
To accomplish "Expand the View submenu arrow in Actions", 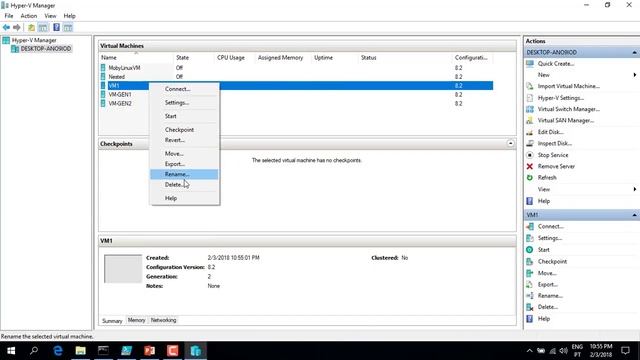I will (x=635, y=189).
